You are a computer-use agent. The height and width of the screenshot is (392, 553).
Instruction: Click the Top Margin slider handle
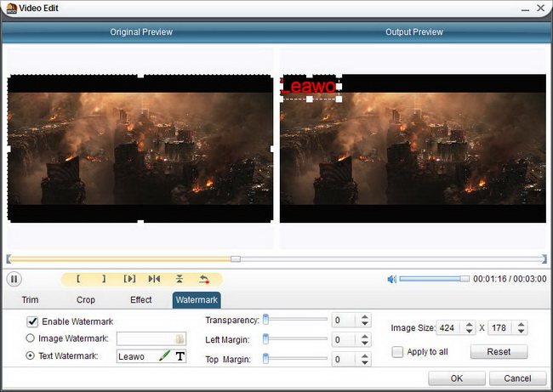pyautogui.click(x=266, y=359)
